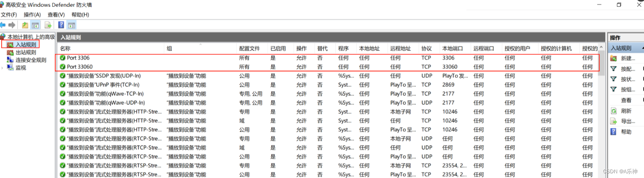Expand the 监视 node in the tree
This screenshot has width=644, height=178.
pyautogui.click(x=2, y=68)
